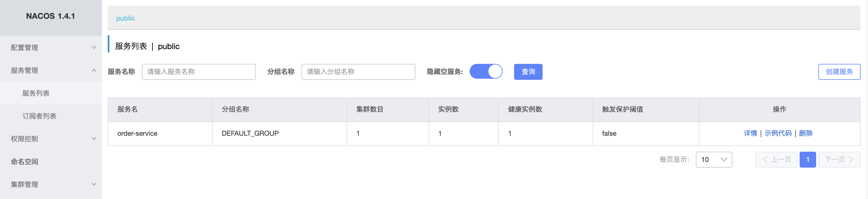Open the 每页显示 page size dropdown

[x=714, y=160]
